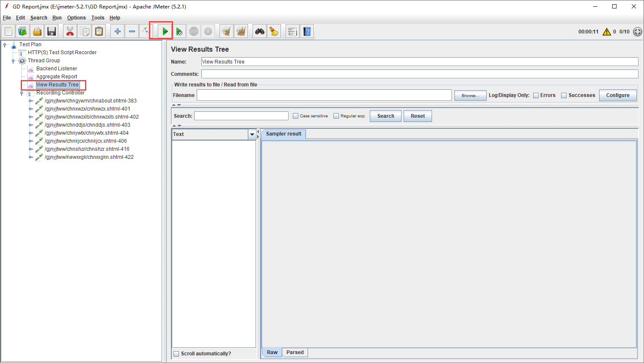Click the Function Helper list icon

292,31
